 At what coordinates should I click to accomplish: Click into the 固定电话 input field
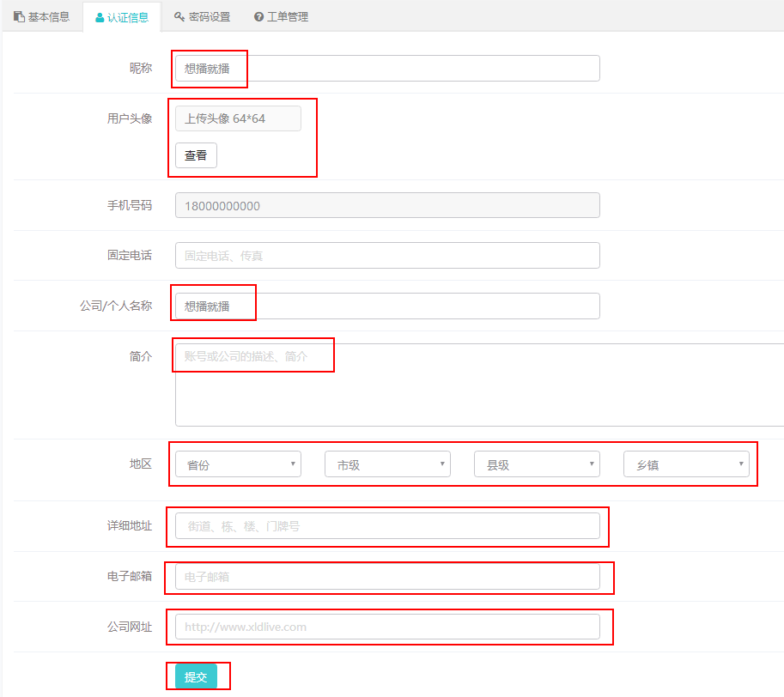pos(387,255)
